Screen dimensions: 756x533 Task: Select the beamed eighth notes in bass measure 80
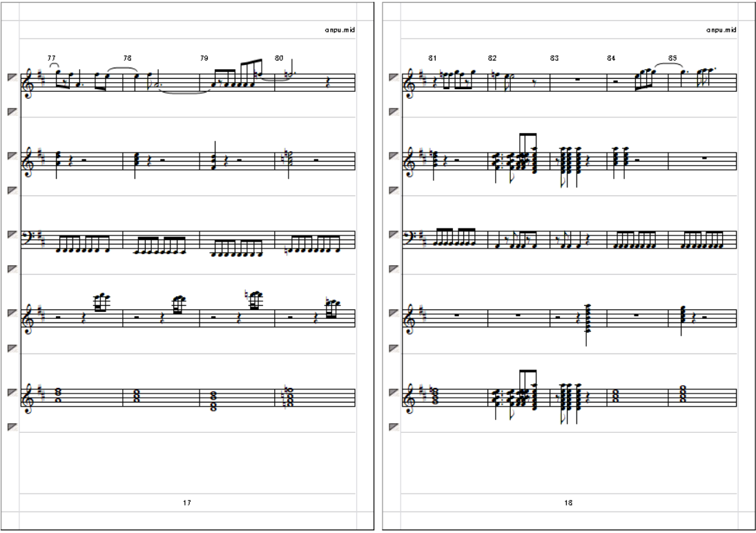(313, 244)
